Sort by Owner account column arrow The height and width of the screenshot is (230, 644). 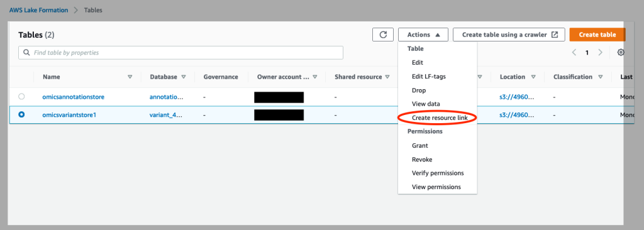click(315, 77)
